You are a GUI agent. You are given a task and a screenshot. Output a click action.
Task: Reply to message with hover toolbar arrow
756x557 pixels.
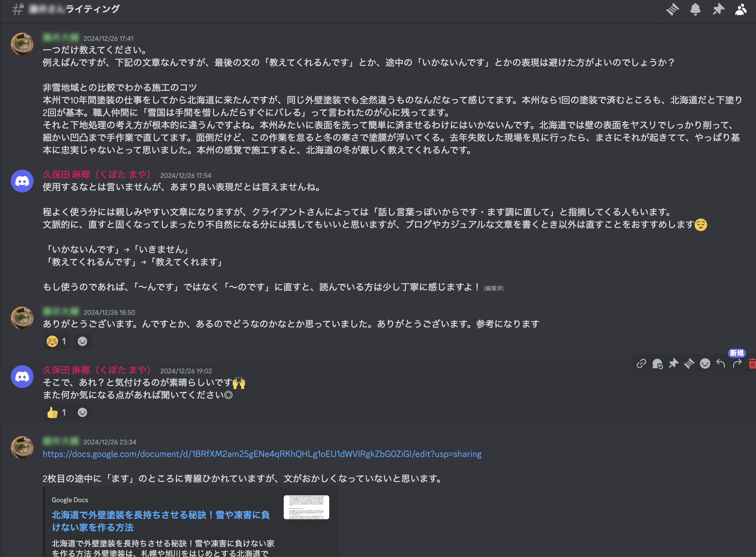[x=721, y=363]
